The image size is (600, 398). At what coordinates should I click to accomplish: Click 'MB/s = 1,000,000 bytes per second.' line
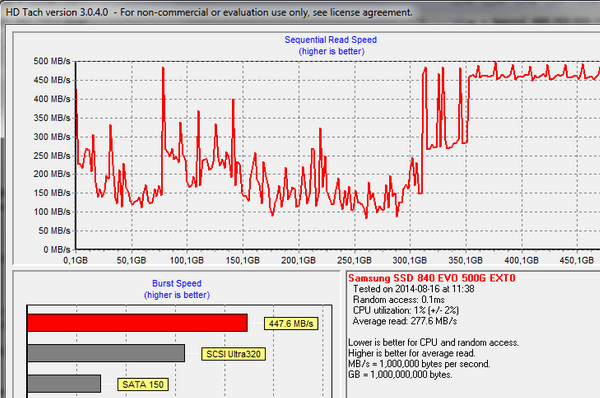coord(419,364)
